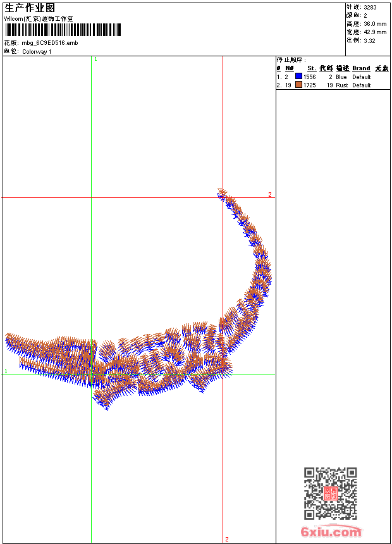Click the red crosshair intersection marker 2

pyautogui.click(x=223, y=197)
